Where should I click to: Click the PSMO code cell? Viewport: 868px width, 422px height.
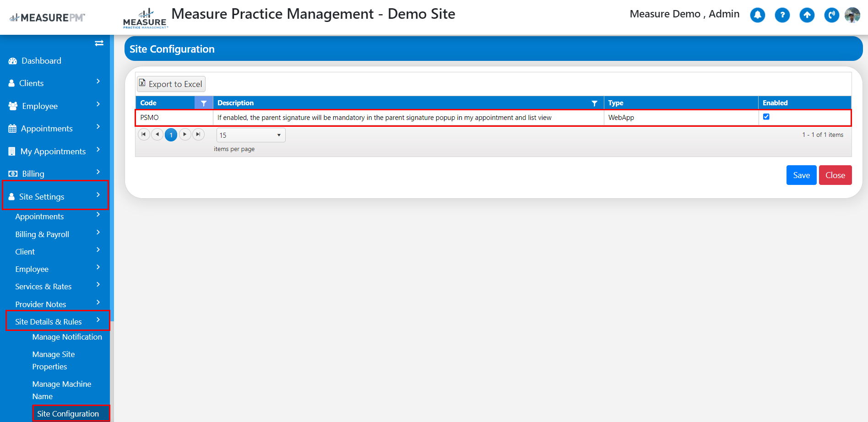click(174, 118)
